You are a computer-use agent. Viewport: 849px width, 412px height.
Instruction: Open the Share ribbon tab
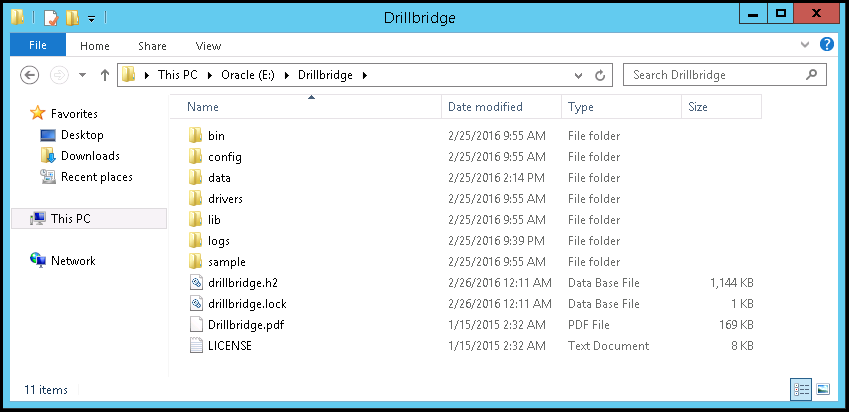(x=152, y=46)
